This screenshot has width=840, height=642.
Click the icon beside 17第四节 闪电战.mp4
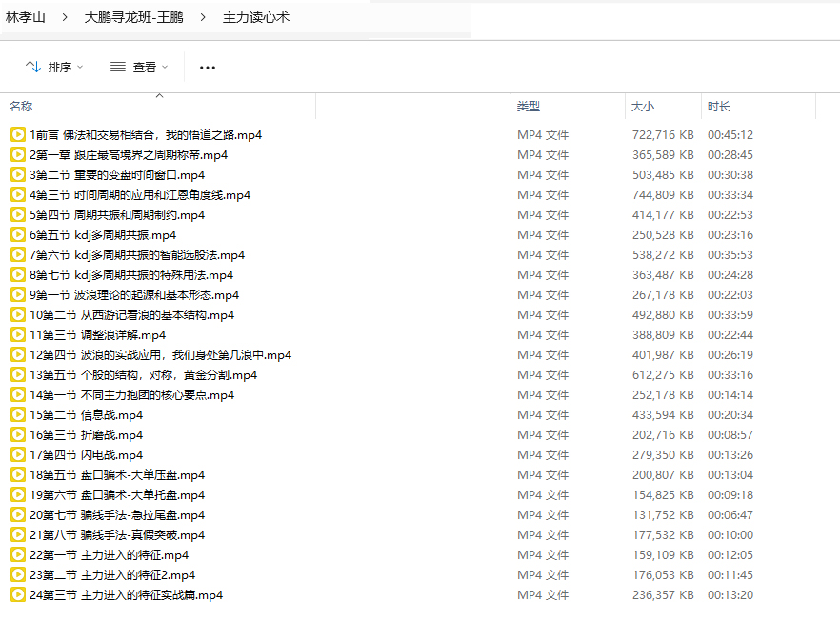pos(17,454)
